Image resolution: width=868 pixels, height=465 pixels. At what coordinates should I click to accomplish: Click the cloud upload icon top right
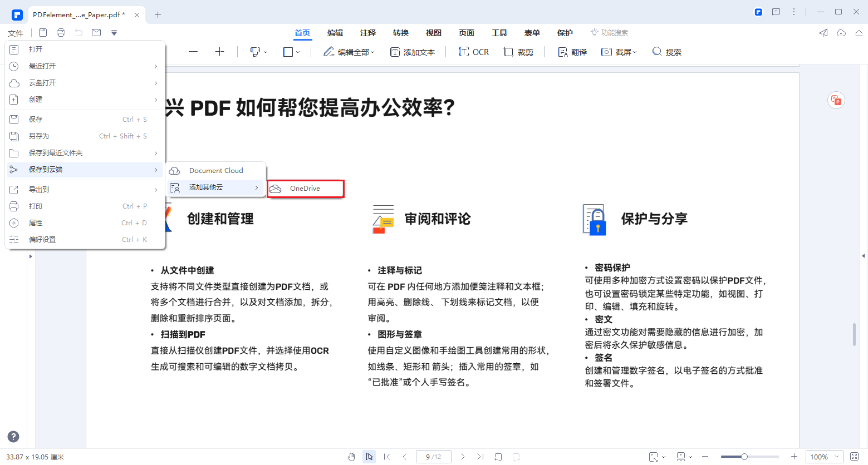tap(841, 33)
